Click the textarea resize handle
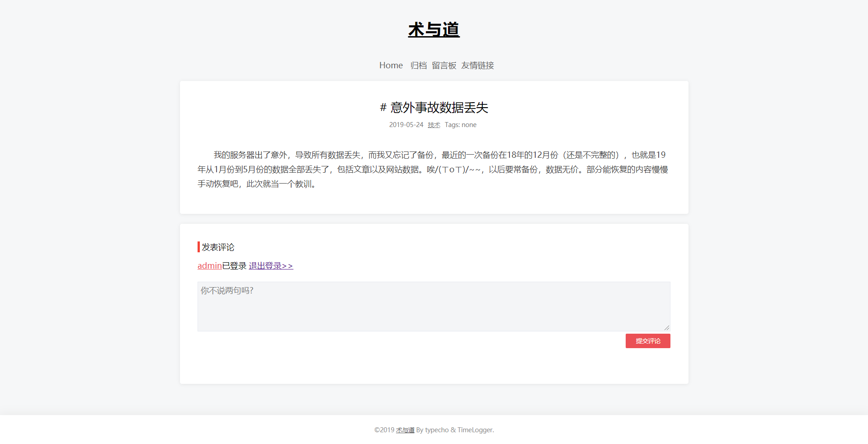This screenshot has height=444, width=868. click(668, 327)
